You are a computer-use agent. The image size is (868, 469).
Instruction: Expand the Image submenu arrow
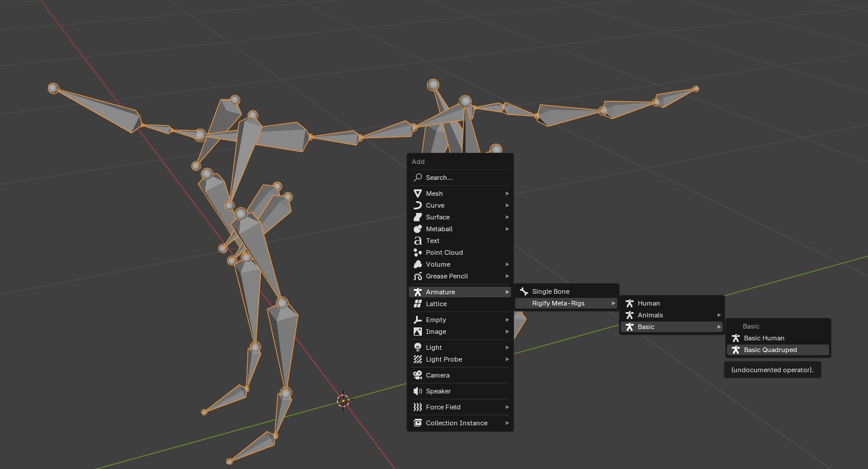507,332
